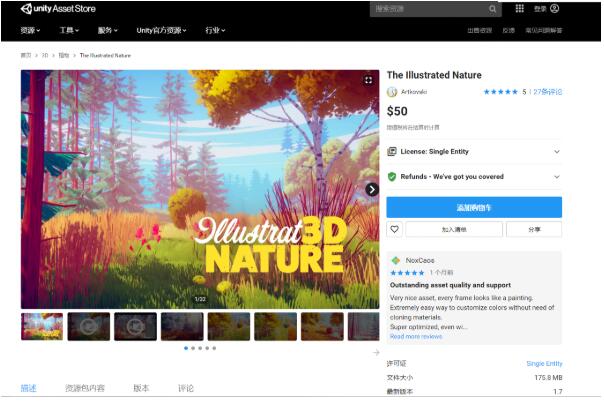Image resolution: width=604 pixels, height=402 pixels.
Task: Select the fifth thumbnail
Action: click(229, 327)
